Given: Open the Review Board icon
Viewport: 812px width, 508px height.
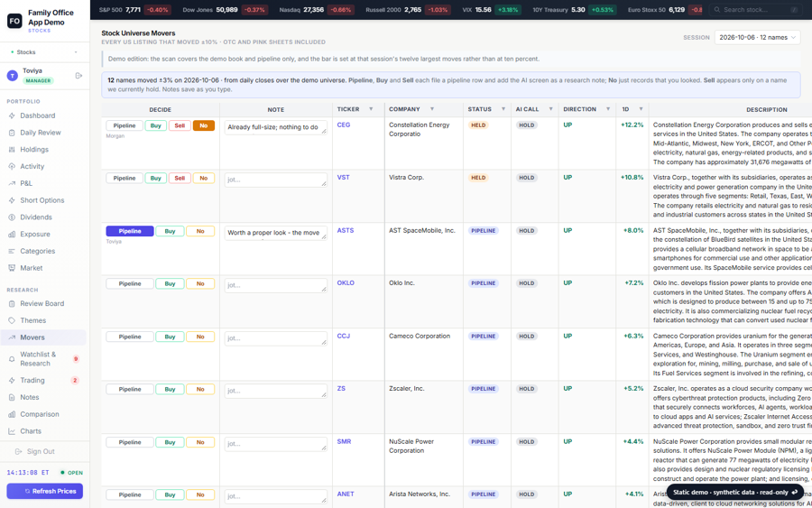Looking at the screenshot, I should point(12,303).
